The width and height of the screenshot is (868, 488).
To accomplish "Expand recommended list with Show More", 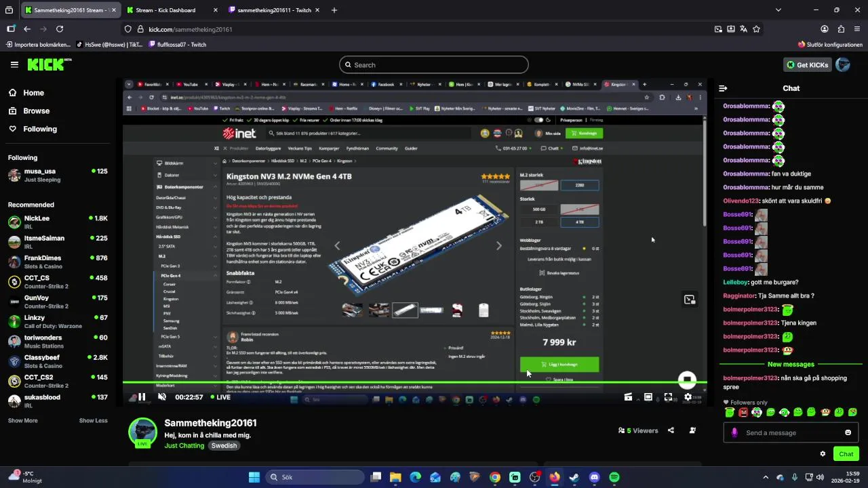I will point(23,421).
